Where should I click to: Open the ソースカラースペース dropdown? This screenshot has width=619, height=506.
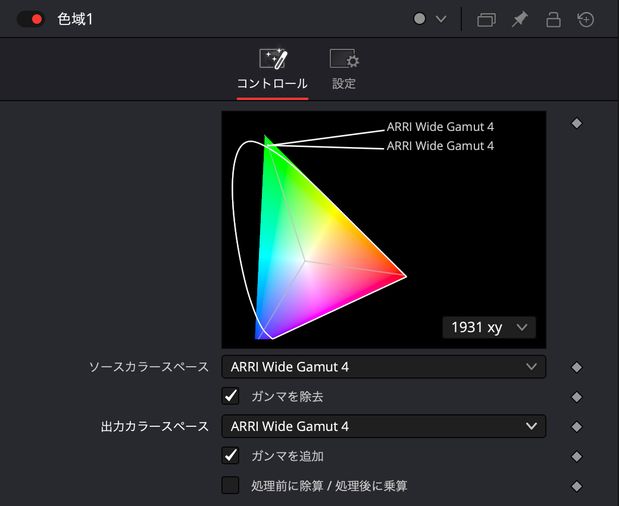[384, 367]
